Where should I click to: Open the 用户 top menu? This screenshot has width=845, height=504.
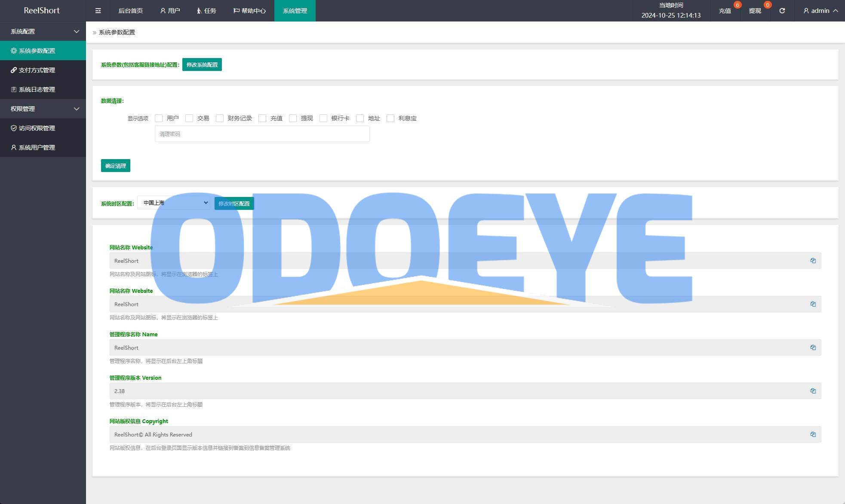pos(170,11)
